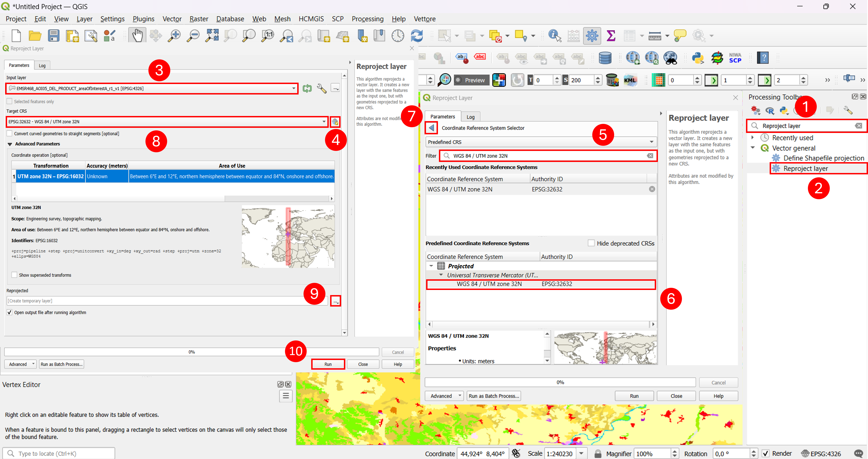Toggle the scale lock padlock icon

point(598,454)
